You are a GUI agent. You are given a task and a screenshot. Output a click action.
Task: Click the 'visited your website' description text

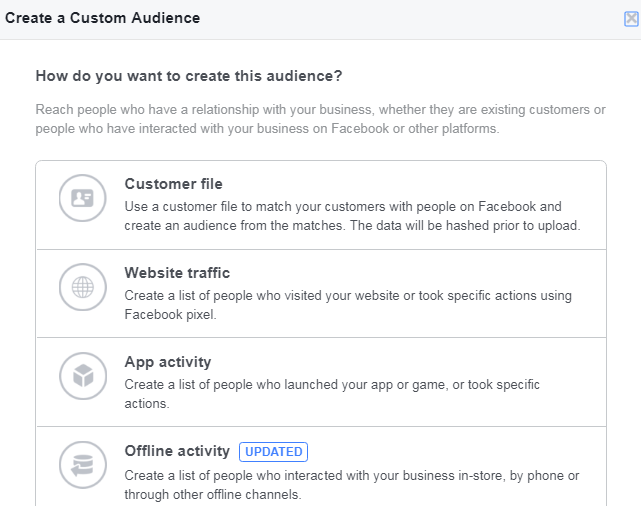click(348, 305)
